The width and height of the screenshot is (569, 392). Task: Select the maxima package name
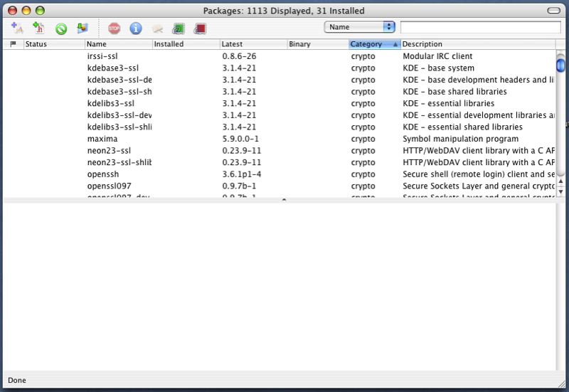click(102, 139)
